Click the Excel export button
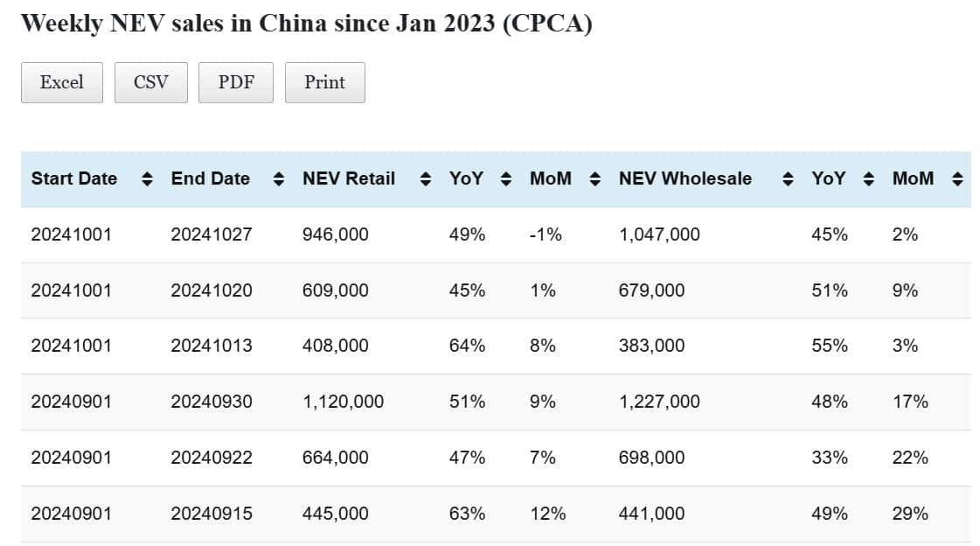Viewport: 980px width, 546px height. tap(61, 82)
